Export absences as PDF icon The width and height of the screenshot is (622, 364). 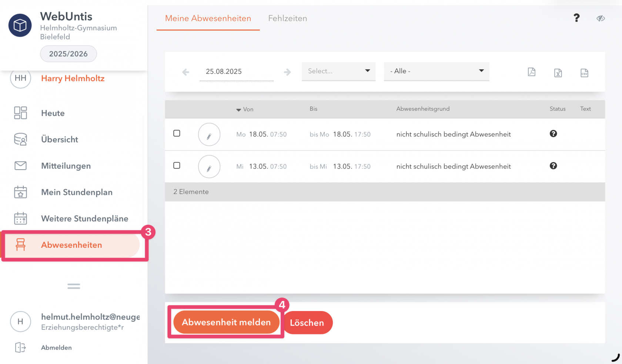[531, 72]
